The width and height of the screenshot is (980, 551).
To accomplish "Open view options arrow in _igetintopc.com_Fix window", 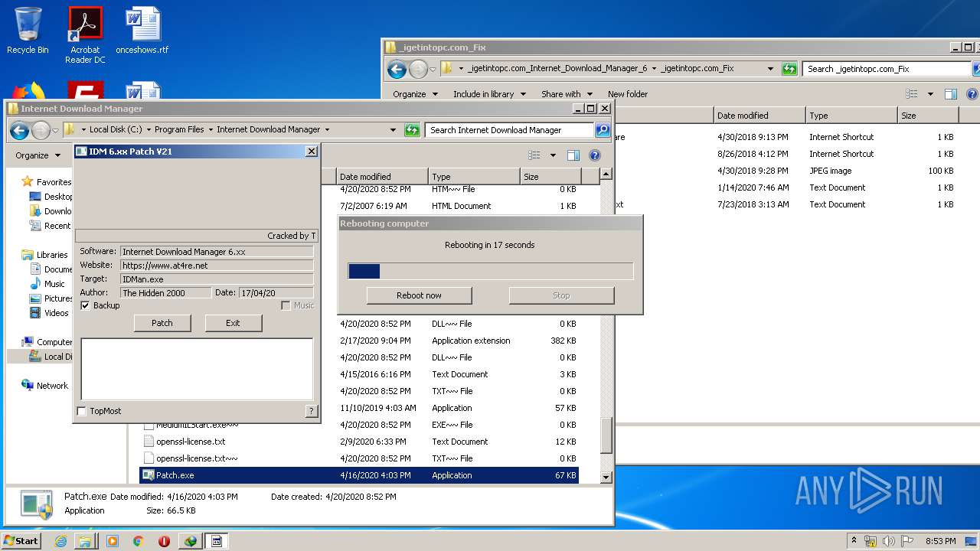I will click(x=930, y=94).
